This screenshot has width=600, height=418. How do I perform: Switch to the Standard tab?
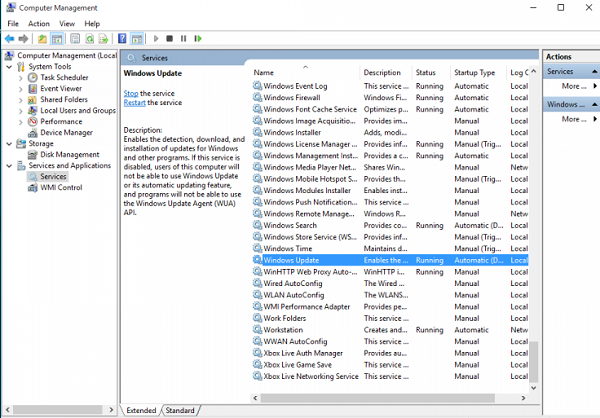pyautogui.click(x=180, y=410)
